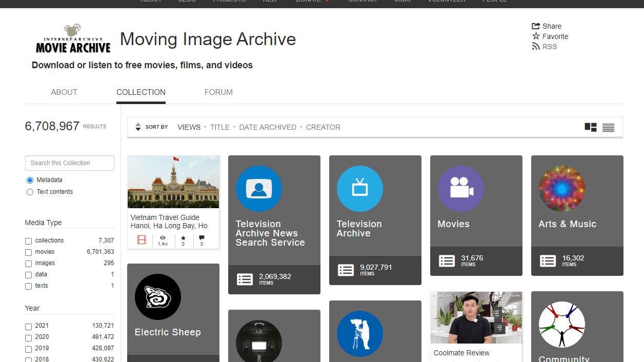Click the Favorite star icon in the header
This screenshot has width=644, height=362.
pyautogui.click(x=536, y=36)
